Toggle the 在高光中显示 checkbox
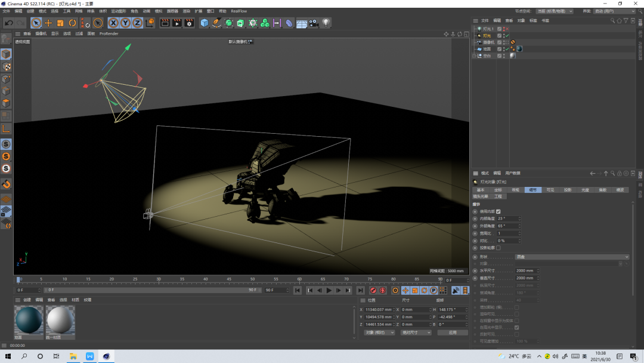The image size is (644, 363). pos(516,328)
